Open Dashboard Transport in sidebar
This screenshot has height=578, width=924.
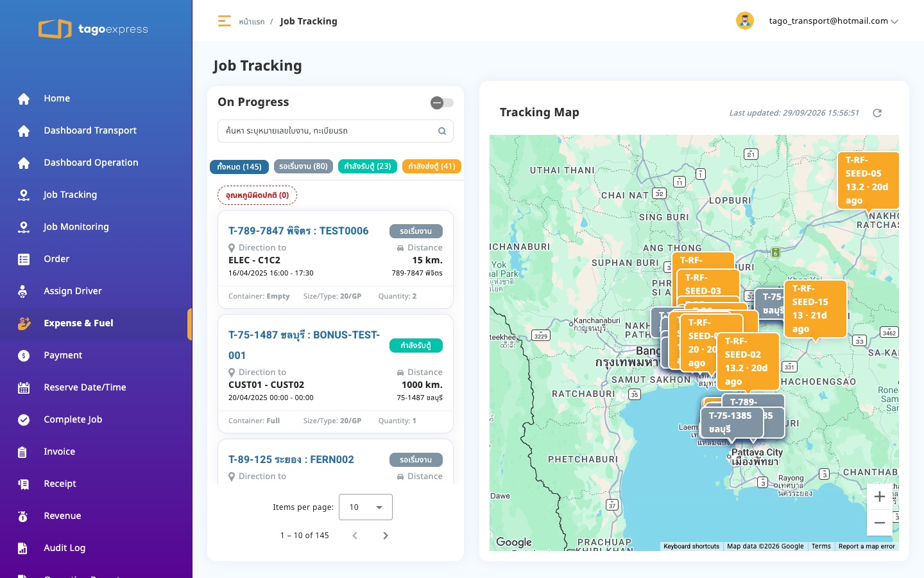coord(90,131)
